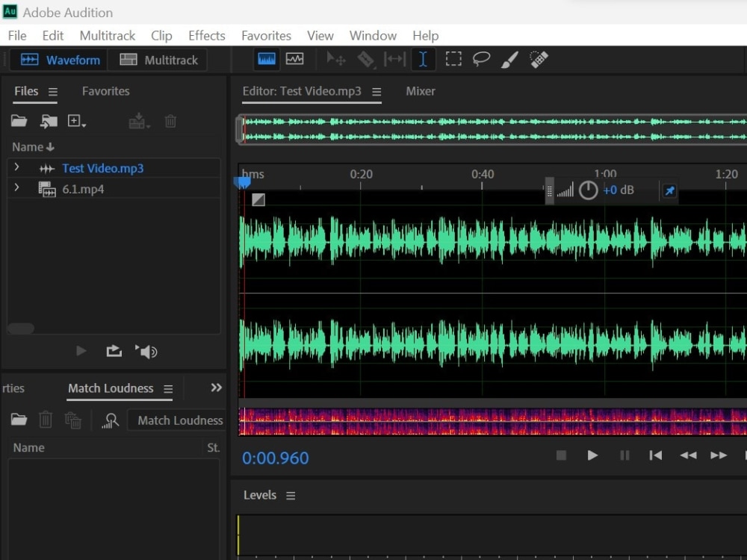Show hidden panel tabs with double chevron
This screenshot has height=560, width=747.
217,388
